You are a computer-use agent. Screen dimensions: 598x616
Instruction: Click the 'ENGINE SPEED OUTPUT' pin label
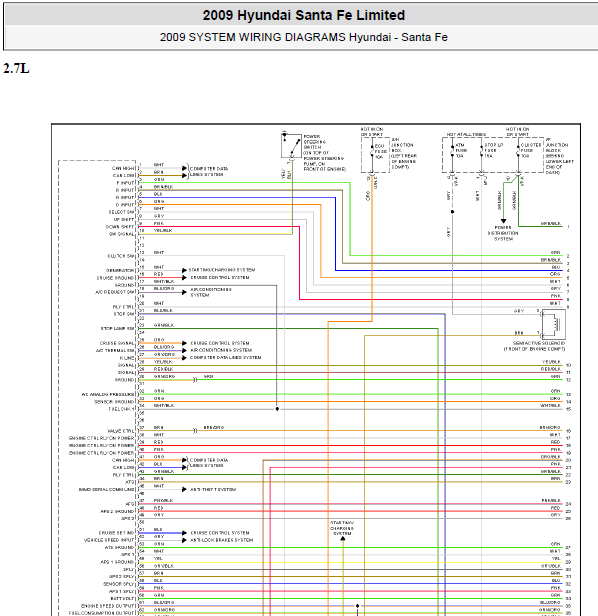[108, 606]
